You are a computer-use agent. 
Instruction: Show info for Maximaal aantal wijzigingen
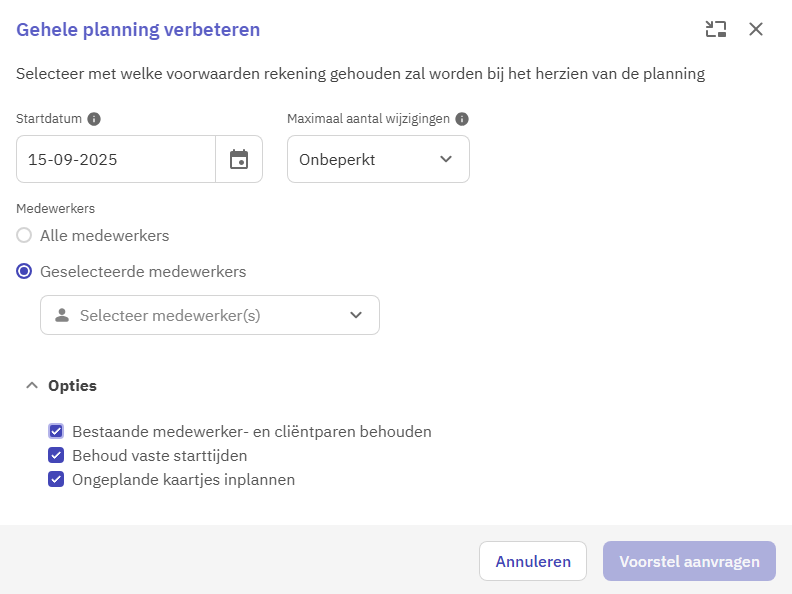[x=462, y=119]
